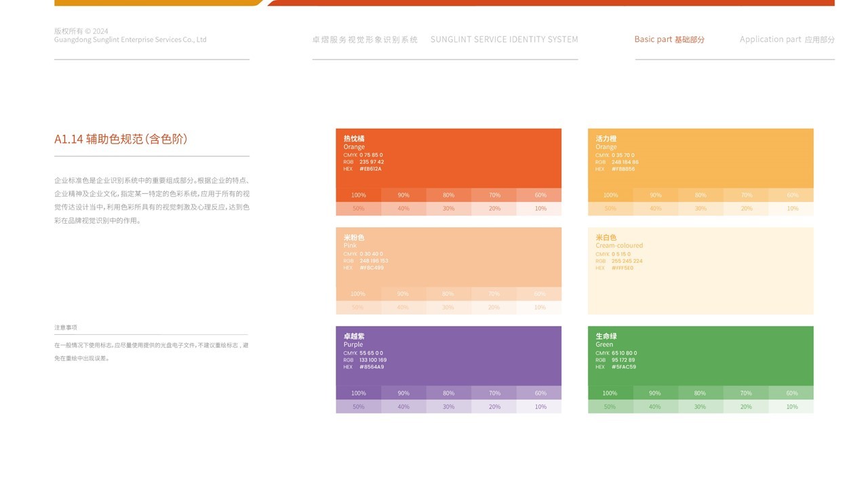Click the SUNGLINT SERVICE IDENTITY SYSTEM title
The height and width of the screenshot is (488, 868).
pyautogui.click(x=504, y=39)
